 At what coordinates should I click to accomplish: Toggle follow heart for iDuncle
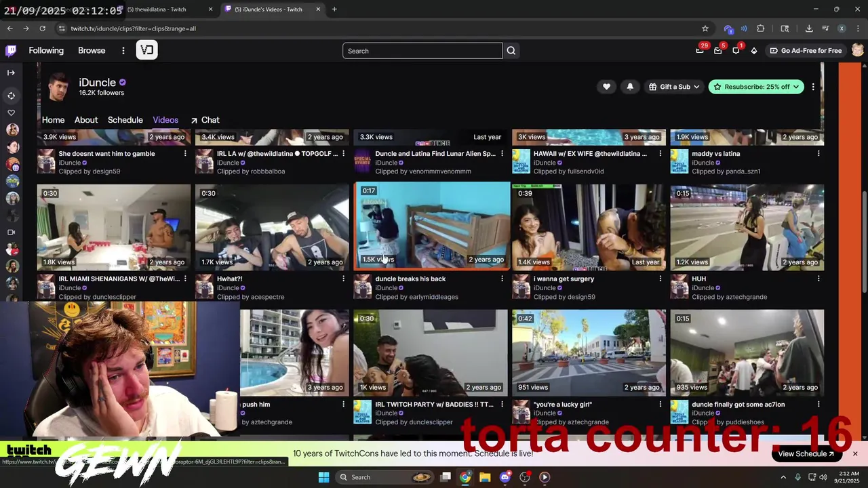[x=606, y=87]
